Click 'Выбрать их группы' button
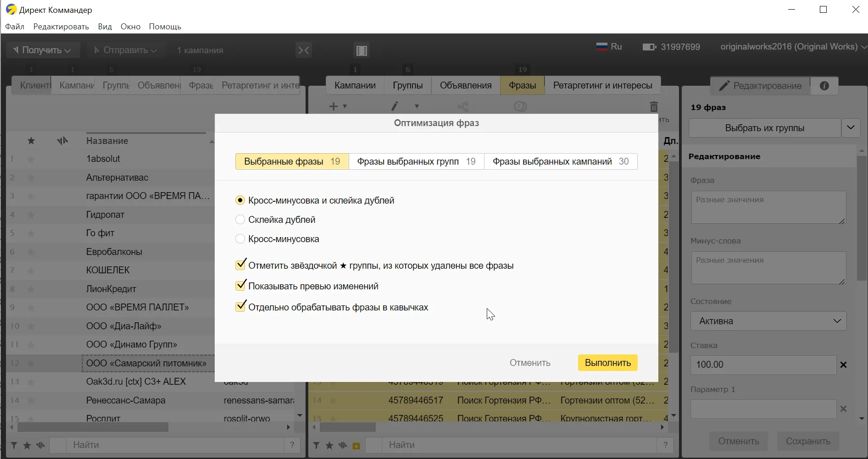This screenshot has width=868, height=459. tap(765, 128)
